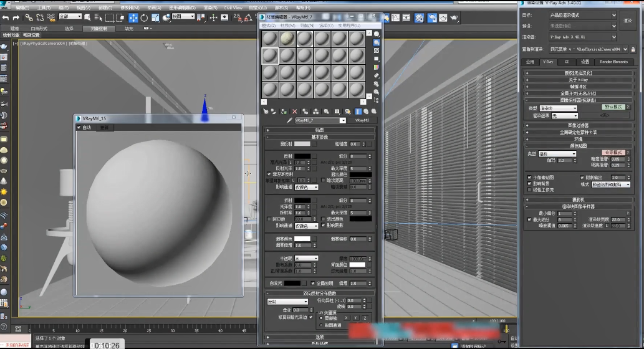Click the VRayMtl material type button
Viewport: 644px width, 349px height.
362,120
